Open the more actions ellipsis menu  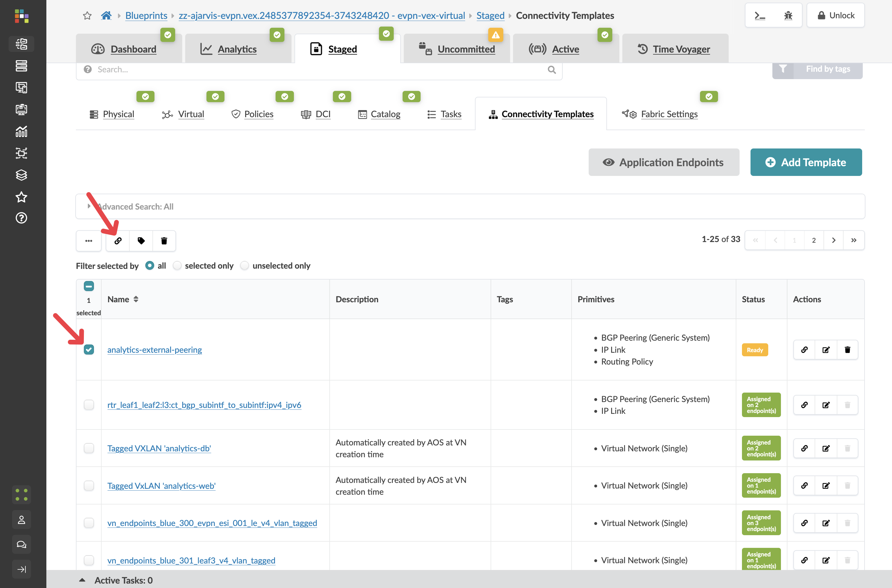tap(89, 240)
